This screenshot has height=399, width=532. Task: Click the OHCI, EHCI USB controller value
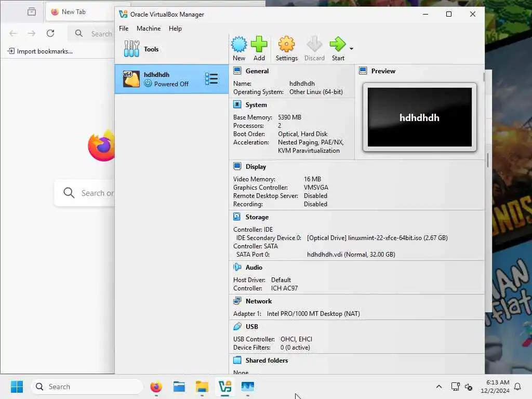[296, 339]
